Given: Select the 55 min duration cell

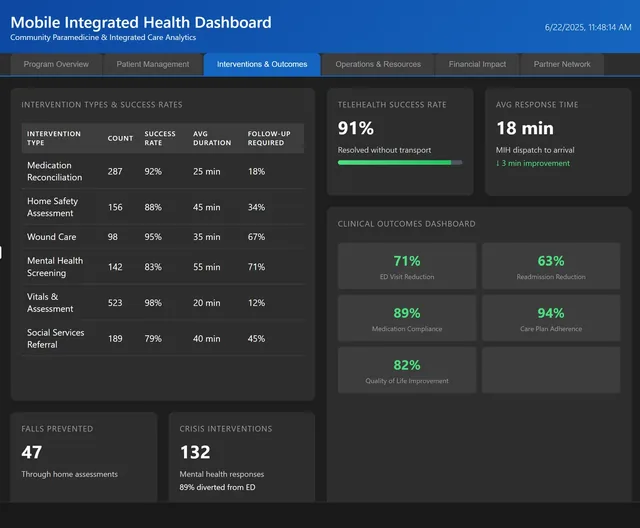Looking at the screenshot, I should coord(207,267).
